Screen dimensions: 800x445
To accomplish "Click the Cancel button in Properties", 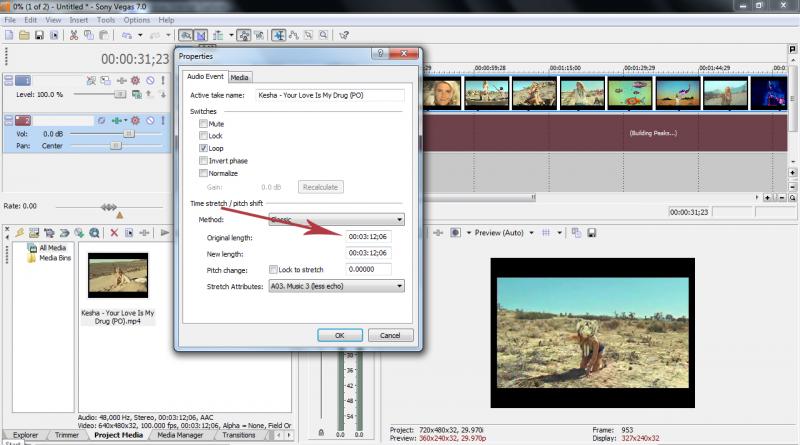I will 390,335.
